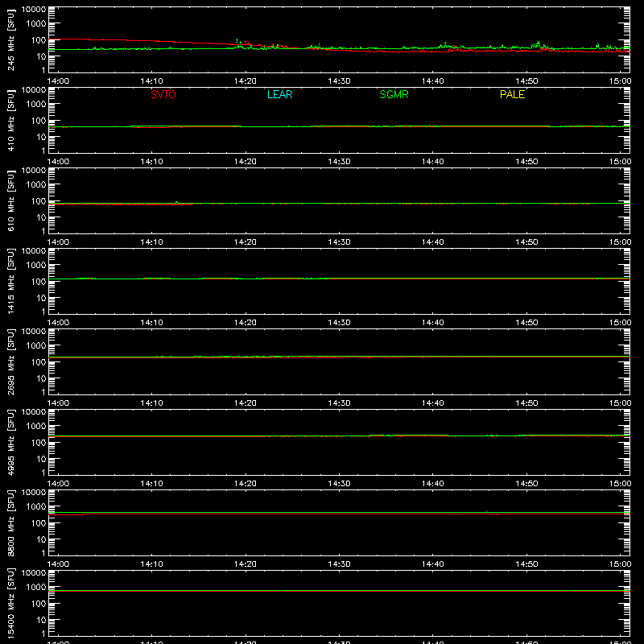Screen dimensions: 644x644
Task: Click the 100 tick label on 1415 MHz axis
Action: [39, 281]
